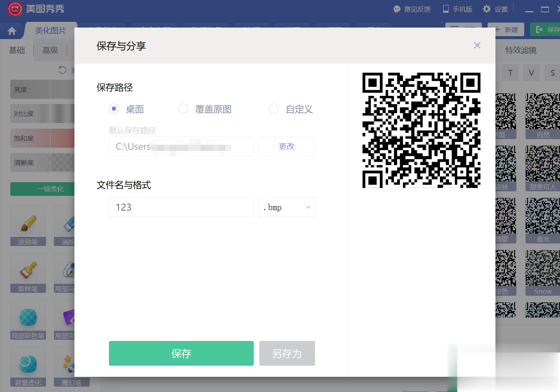Click the 更改 path button

(287, 146)
